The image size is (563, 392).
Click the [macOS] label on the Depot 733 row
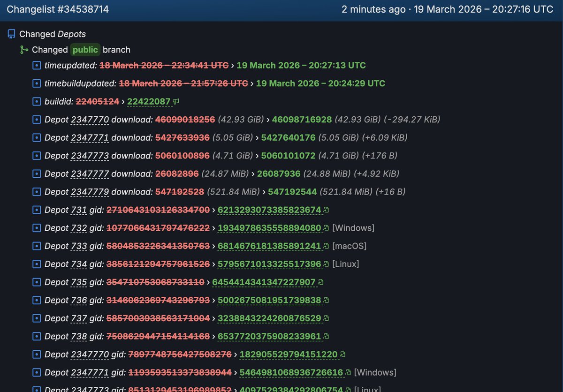(x=349, y=246)
